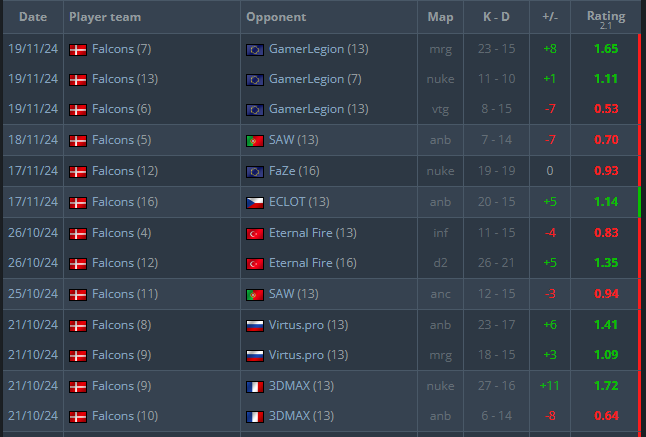The width and height of the screenshot is (646, 437).
Task: Click the EU flag beside GamerLegion on the mrg row
Action: pos(254,48)
